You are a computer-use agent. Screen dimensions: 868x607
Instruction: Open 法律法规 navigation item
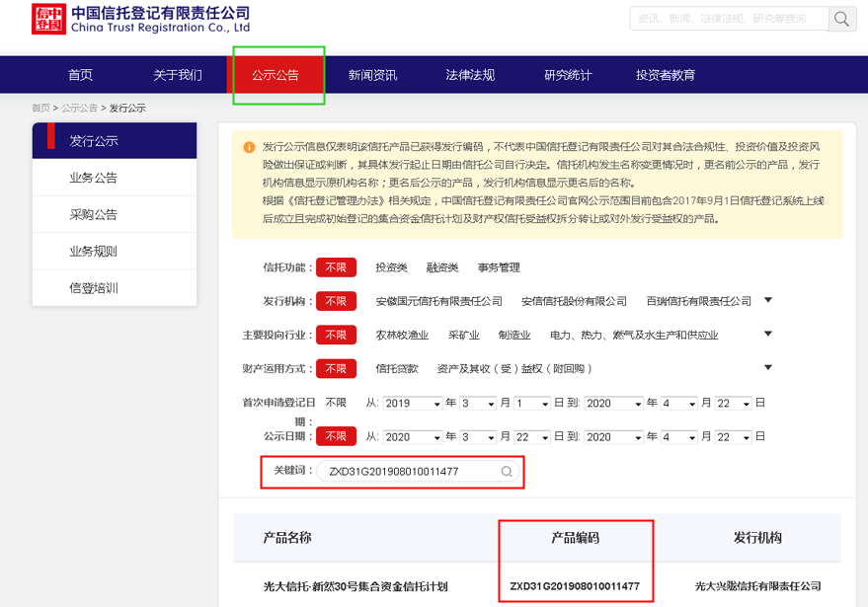click(470, 75)
